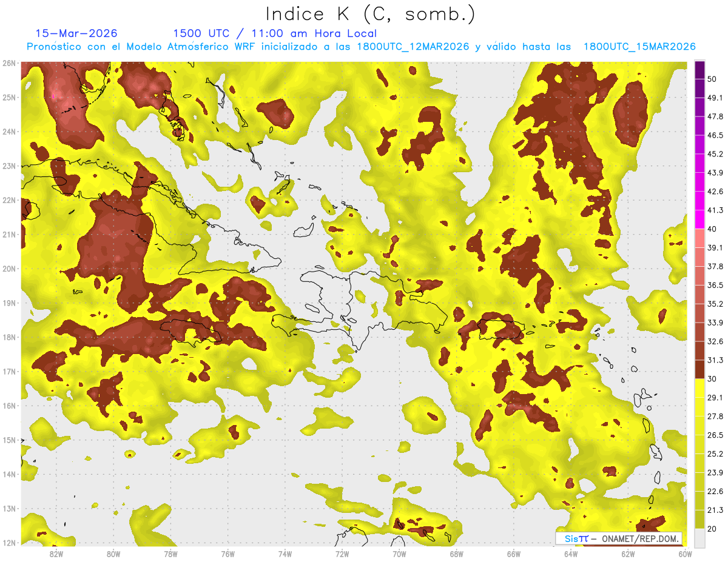Image resolution: width=728 pixels, height=562 pixels.
Task: Click the legend value 39.1
Action: coord(715,248)
